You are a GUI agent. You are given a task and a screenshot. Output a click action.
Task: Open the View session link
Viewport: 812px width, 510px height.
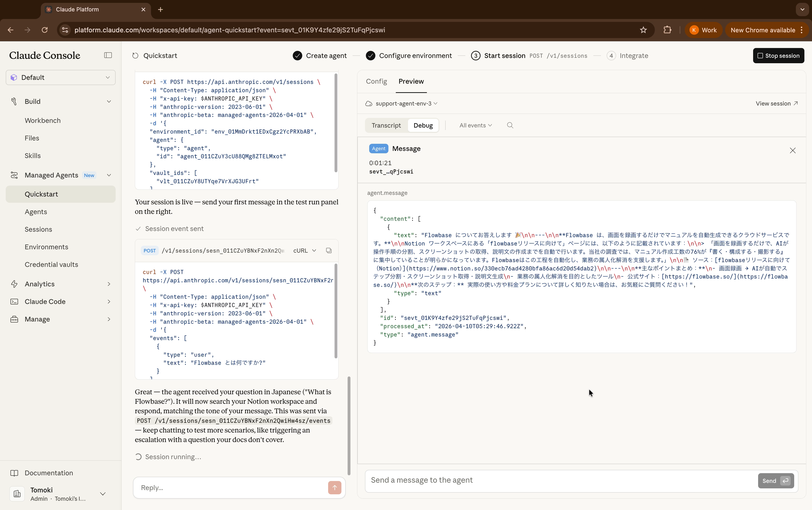pyautogui.click(x=776, y=104)
